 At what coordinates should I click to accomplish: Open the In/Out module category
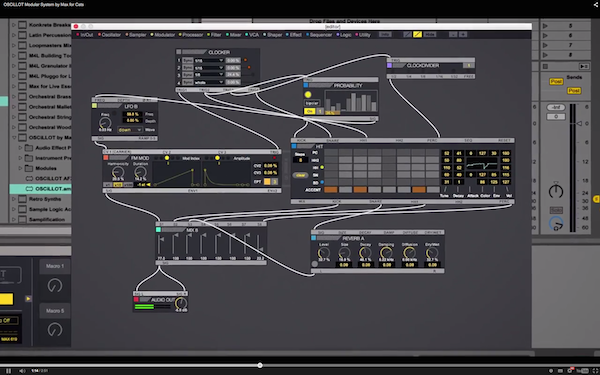pos(85,35)
